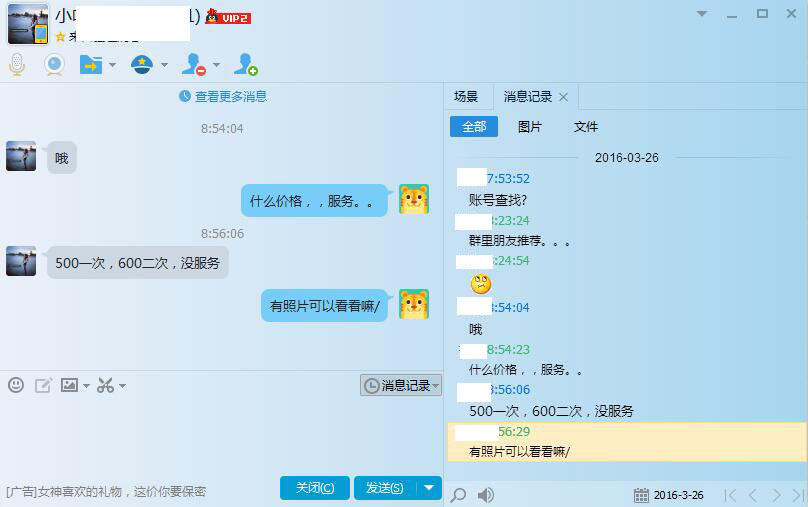Click the remove contact person icon
Viewport: 808px width, 507px height.
point(194,65)
